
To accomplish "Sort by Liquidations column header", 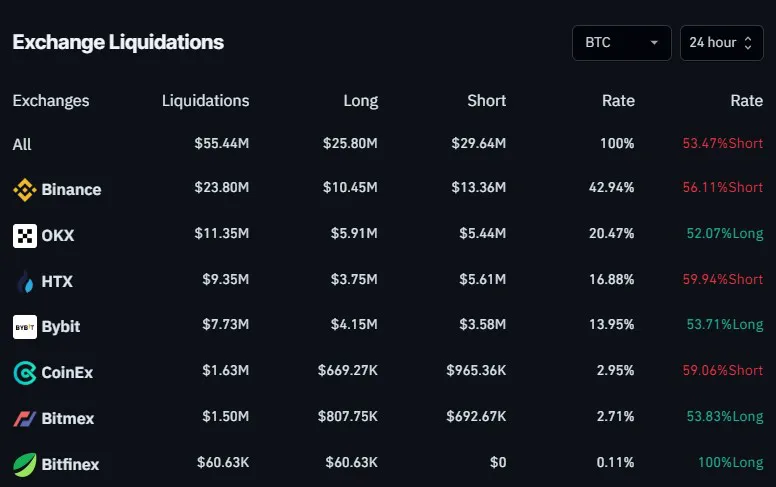I will tap(205, 100).
